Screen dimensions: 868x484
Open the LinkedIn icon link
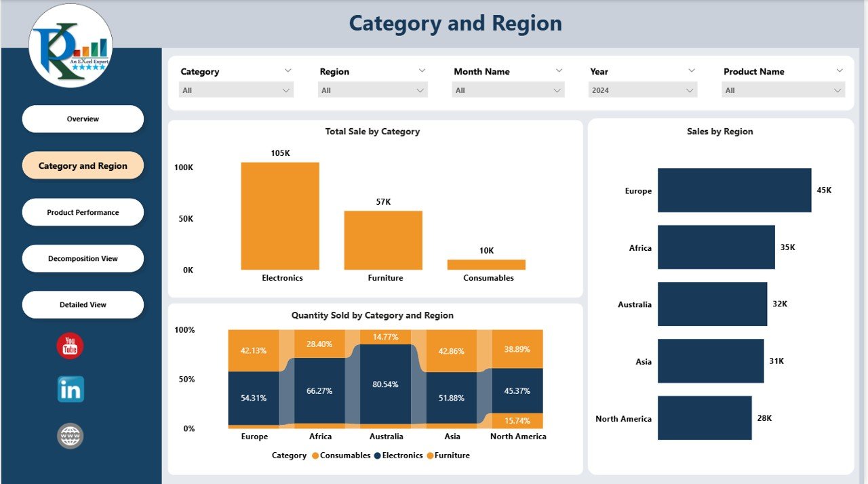pyautogui.click(x=71, y=390)
